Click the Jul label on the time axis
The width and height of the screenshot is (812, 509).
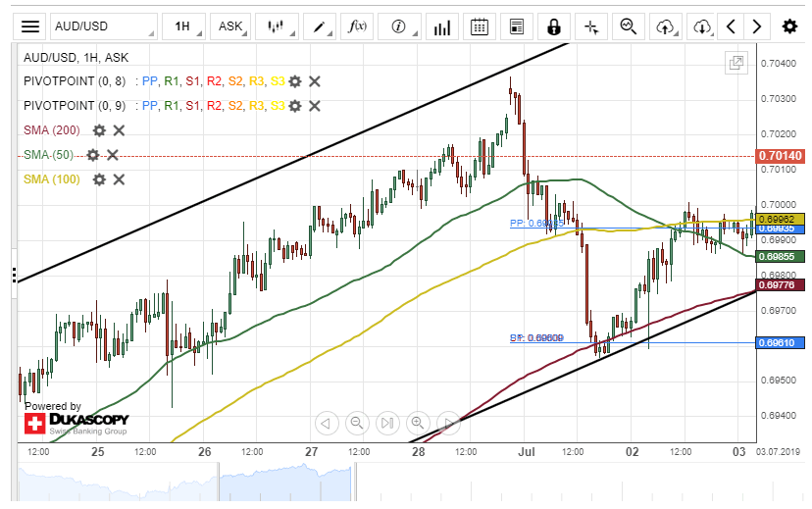click(x=527, y=452)
